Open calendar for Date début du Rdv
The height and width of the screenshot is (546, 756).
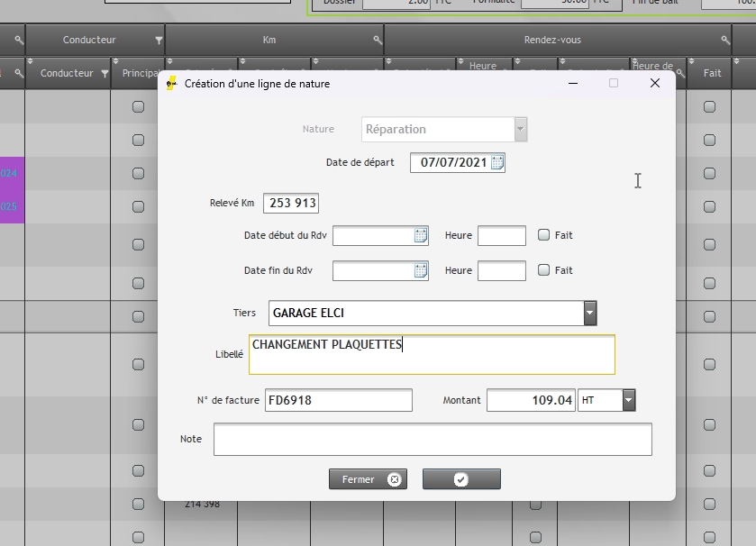tap(420, 236)
